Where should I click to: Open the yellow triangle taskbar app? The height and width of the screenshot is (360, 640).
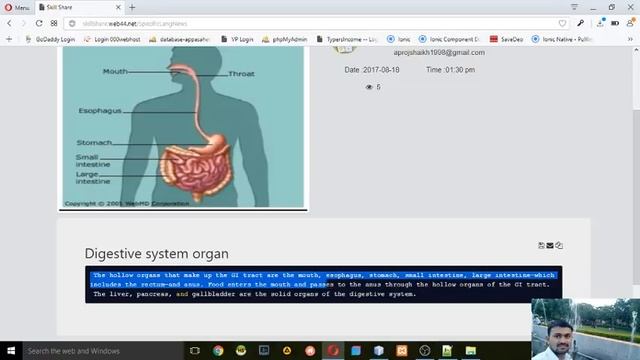(x=287, y=351)
